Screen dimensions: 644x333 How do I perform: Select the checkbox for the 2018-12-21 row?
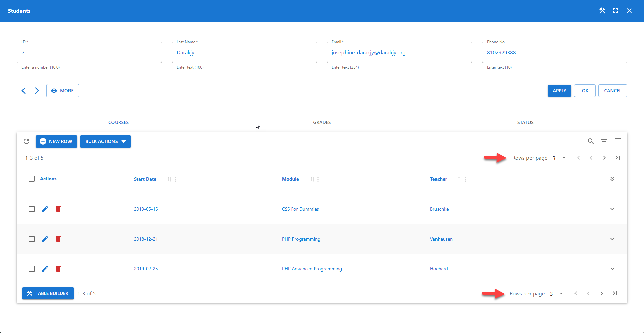[32, 239]
